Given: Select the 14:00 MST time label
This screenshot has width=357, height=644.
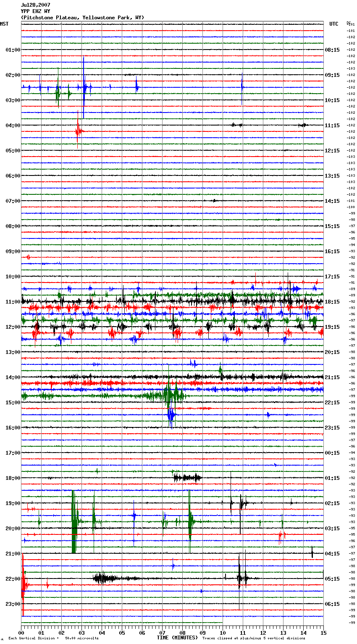Looking at the screenshot, I should coord(13,377).
